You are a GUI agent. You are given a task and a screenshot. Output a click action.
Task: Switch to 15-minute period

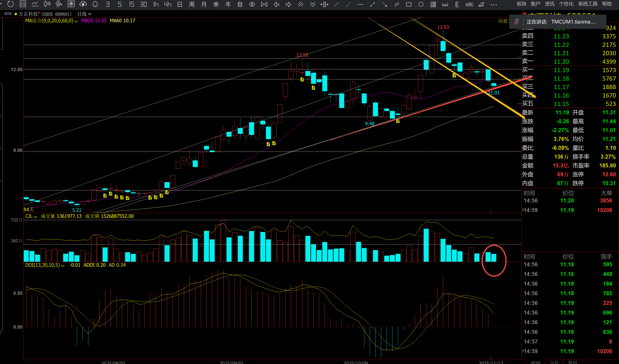131,4
